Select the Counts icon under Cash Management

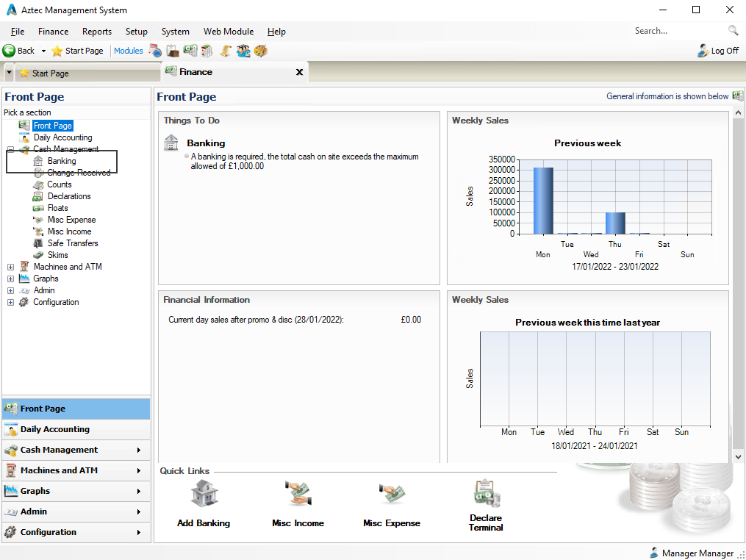coord(40,184)
